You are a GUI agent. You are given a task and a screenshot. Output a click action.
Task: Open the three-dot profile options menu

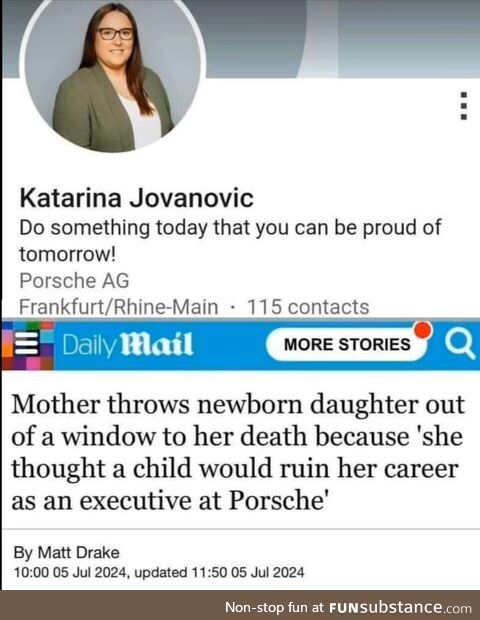point(464,106)
